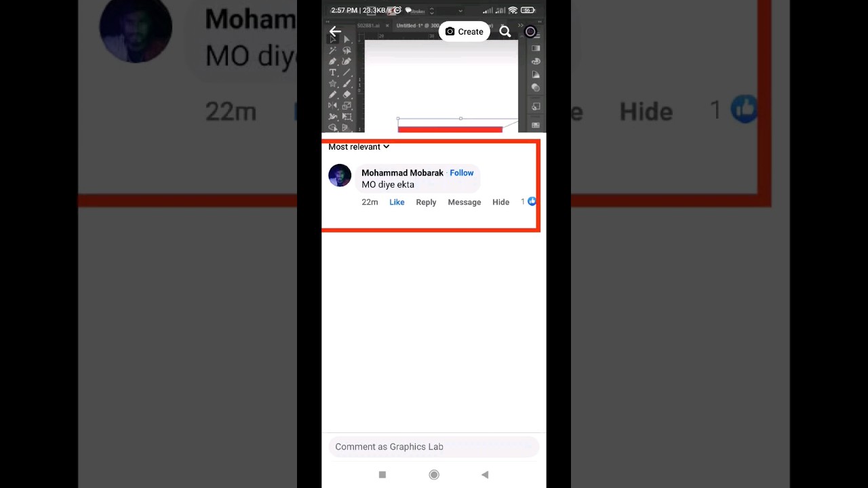
Task: Select the Direct Selection arrow tool
Action: (x=347, y=39)
